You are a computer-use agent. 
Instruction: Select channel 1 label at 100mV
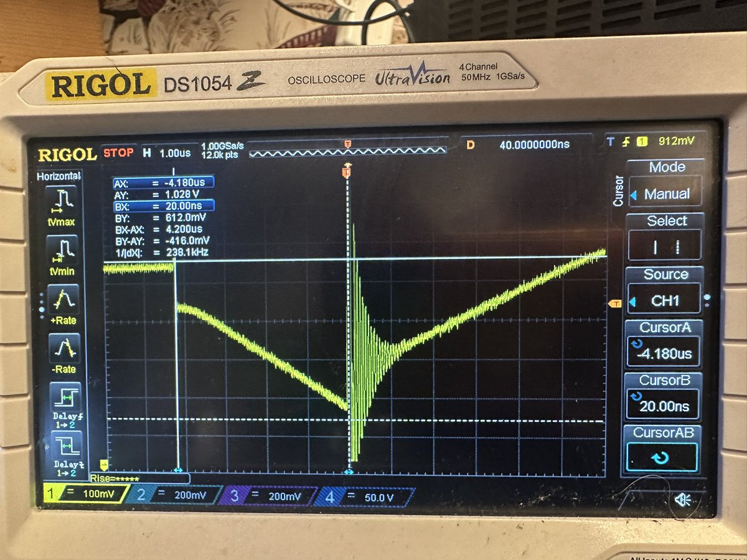(x=86, y=493)
